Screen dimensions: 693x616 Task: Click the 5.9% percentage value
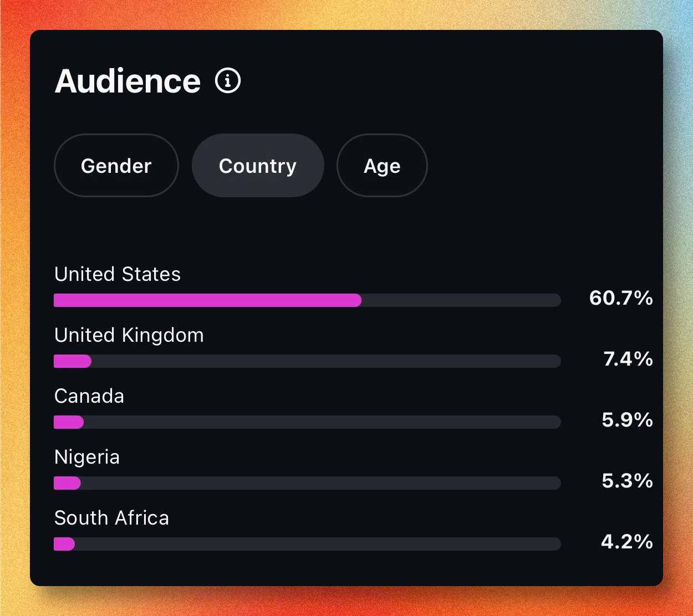click(x=627, y=420)
